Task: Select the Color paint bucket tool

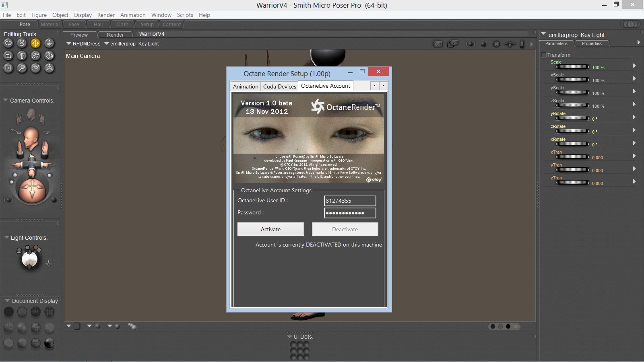Action: click(49, 56)
